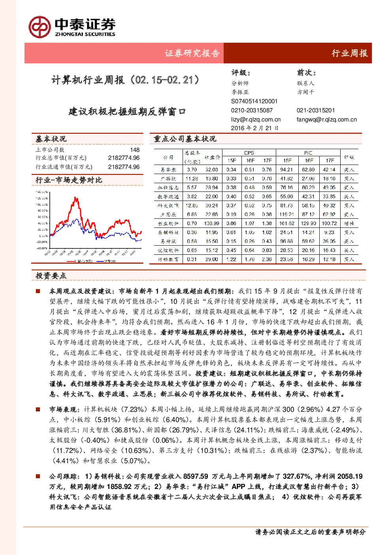392x555 pixels.
Task: Click P/E value 119.21 in table
Action: pos(287,214)
